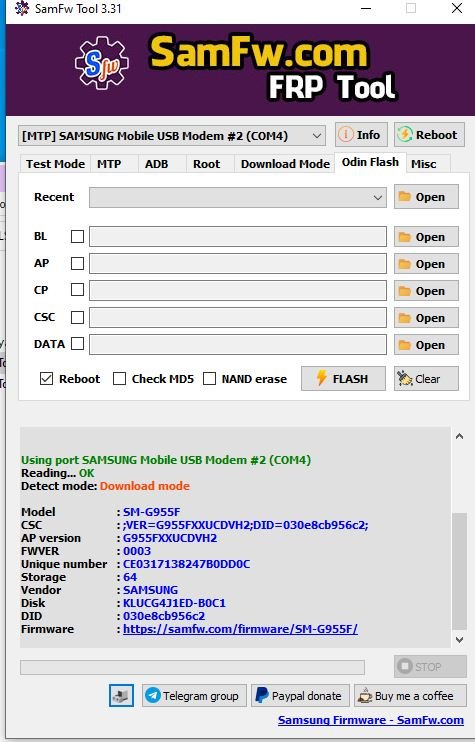Open the Samsung Firmware - SamFw.com link
475x742 pixels.
click(370, 720)
